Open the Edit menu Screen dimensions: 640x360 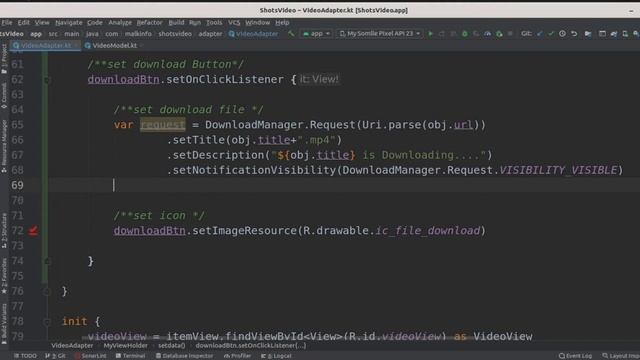tap(23, 22)
